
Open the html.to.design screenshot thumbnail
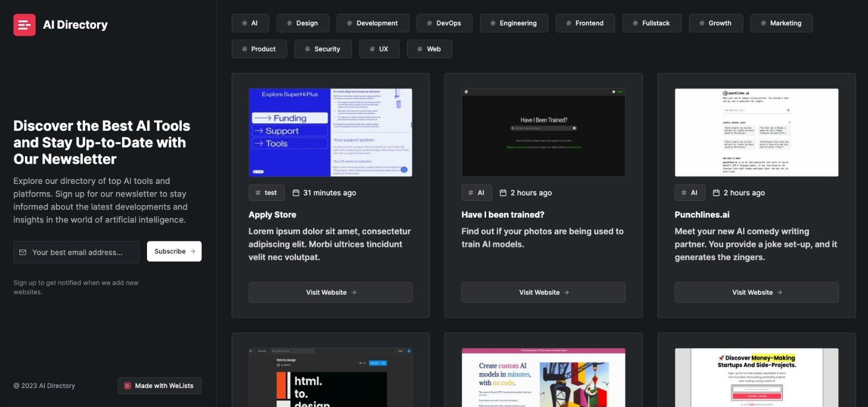pos(330,378)
